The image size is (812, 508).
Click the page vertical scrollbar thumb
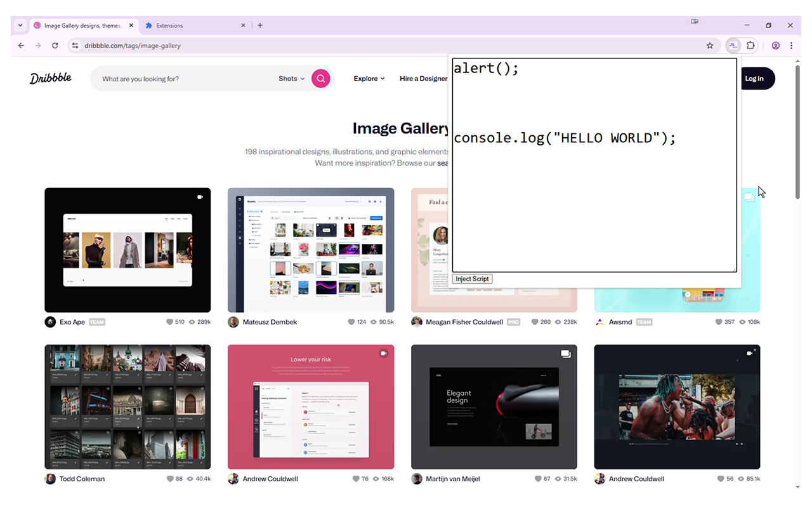797,133
